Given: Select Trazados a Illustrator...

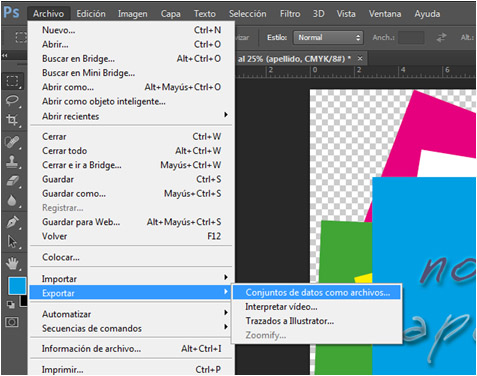Looking at the screenshot, I should pos(317,321).
